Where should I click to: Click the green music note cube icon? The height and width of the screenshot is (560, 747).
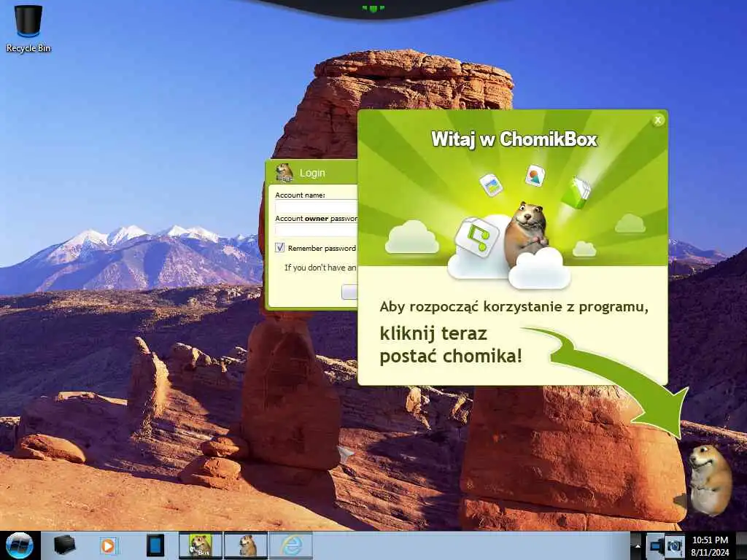[x=477, y=237]
